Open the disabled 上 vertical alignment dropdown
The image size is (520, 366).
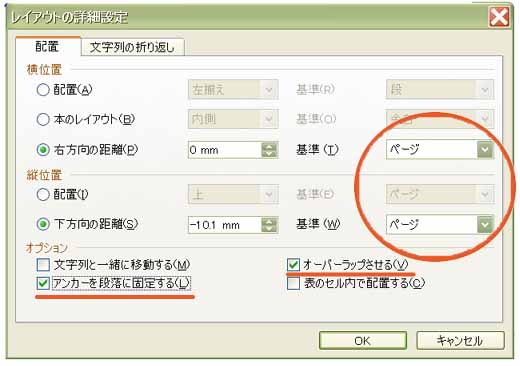(x=233, y=194)
